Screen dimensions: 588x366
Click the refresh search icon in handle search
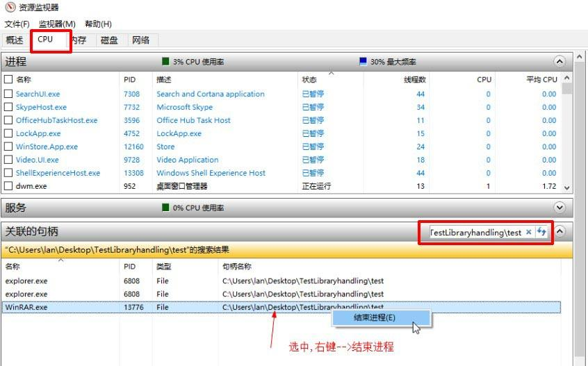[x=541, y=232]
